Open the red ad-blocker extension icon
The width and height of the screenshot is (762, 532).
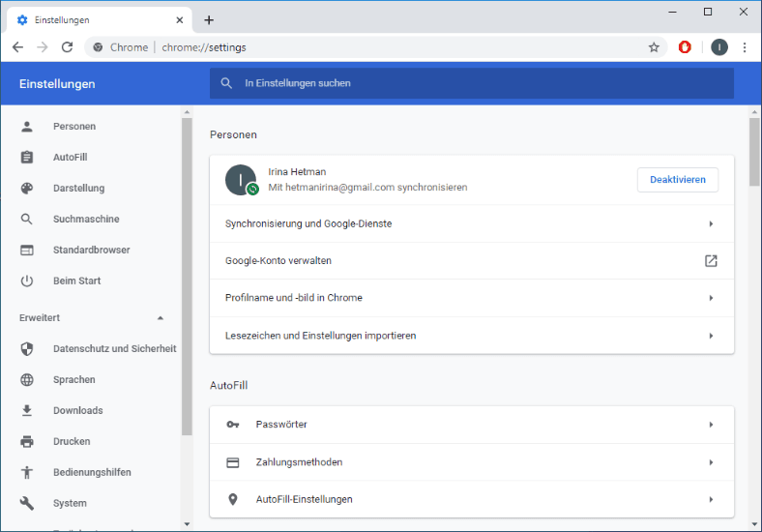[x=685, y=47]
